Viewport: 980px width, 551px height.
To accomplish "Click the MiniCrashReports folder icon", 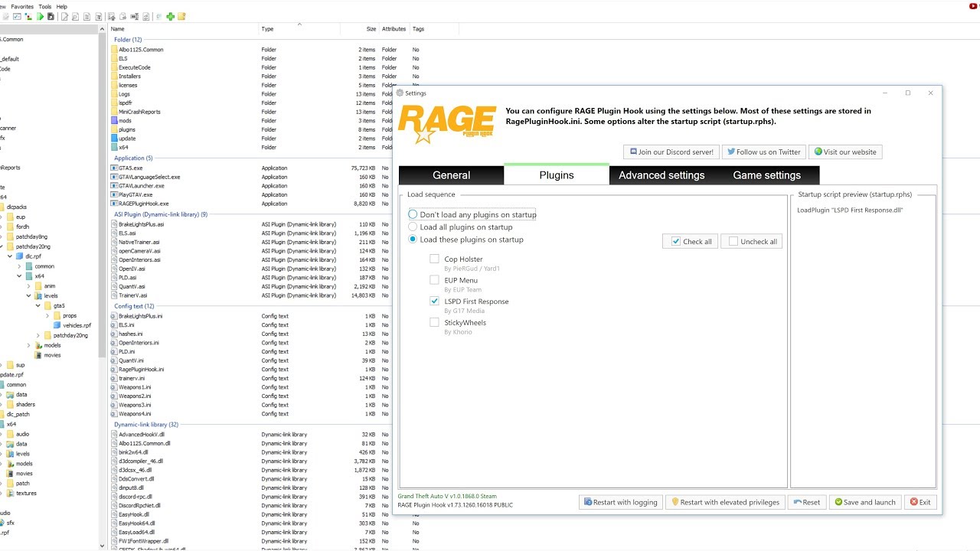I will pos(114,112).
